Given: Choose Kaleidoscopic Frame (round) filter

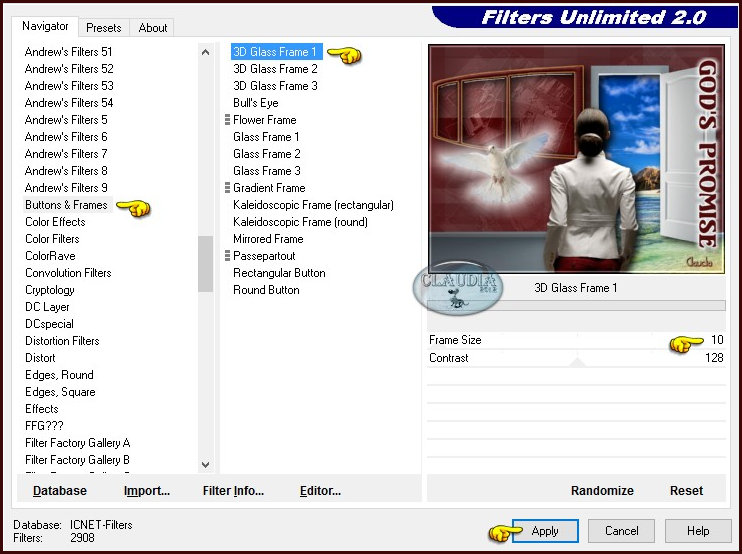Looking at the screenshot, I should pos(300,222).
